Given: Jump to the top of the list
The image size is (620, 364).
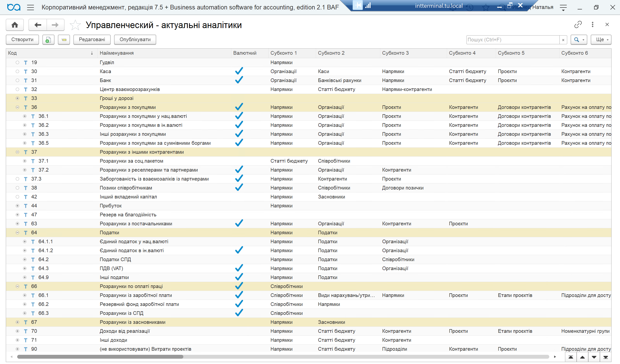Looking at the screenshot, I should 571,357.
